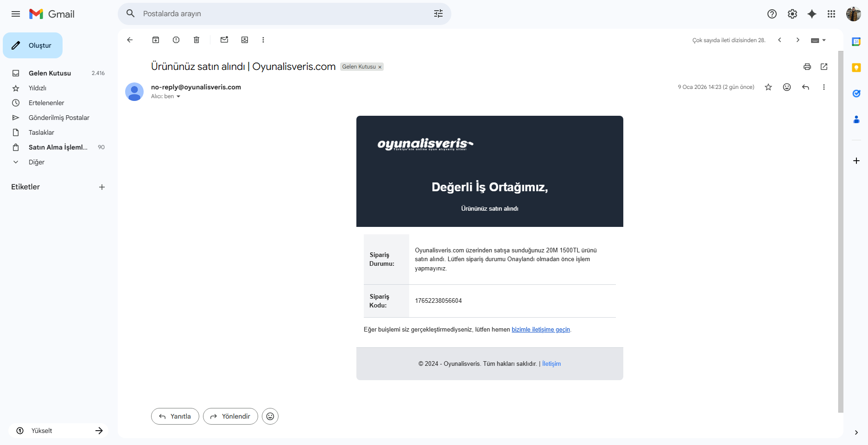This screenshot has width=868, height=445.
Task: Click the message vertical scrollbar
Action: [x=841, y=232]
